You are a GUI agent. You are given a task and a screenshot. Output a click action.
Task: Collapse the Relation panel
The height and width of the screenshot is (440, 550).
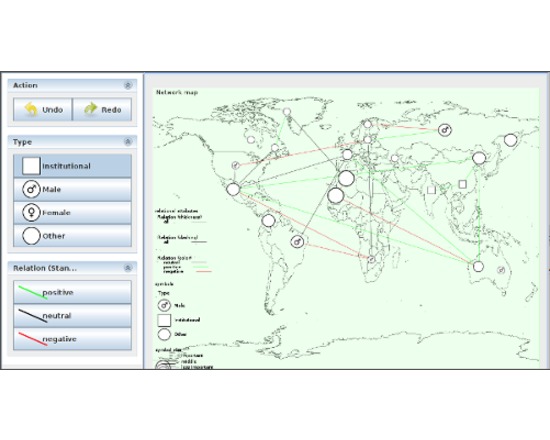click(128, 268)
